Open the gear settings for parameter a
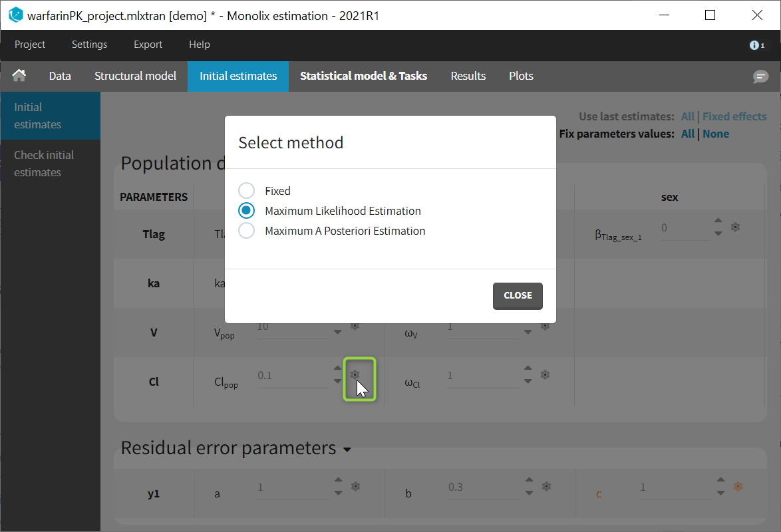 (x=355, y=487)
